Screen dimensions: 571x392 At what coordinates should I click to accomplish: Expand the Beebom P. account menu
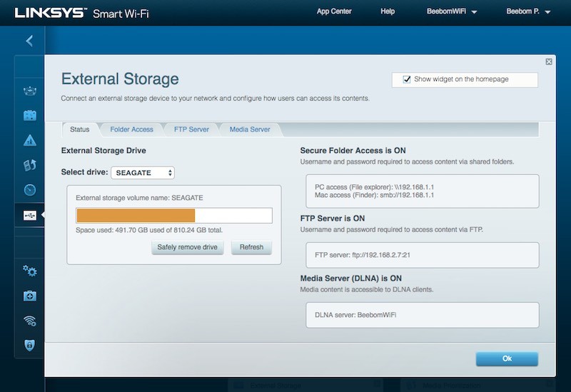(x=528, y=11)
